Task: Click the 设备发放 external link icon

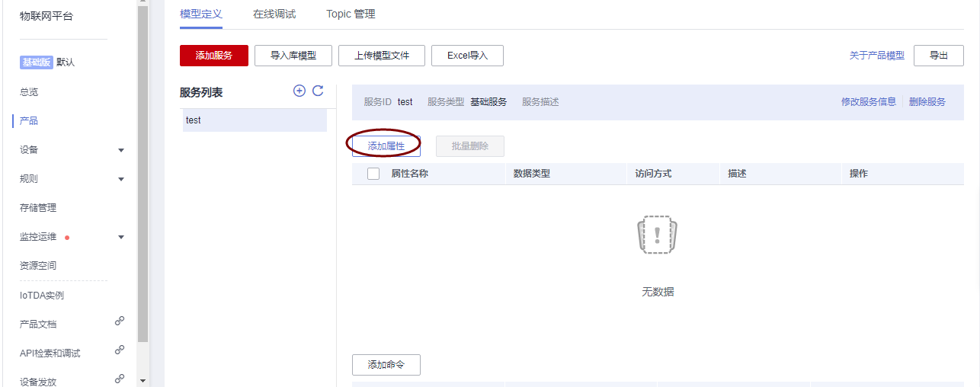Action: click(120, 379)
